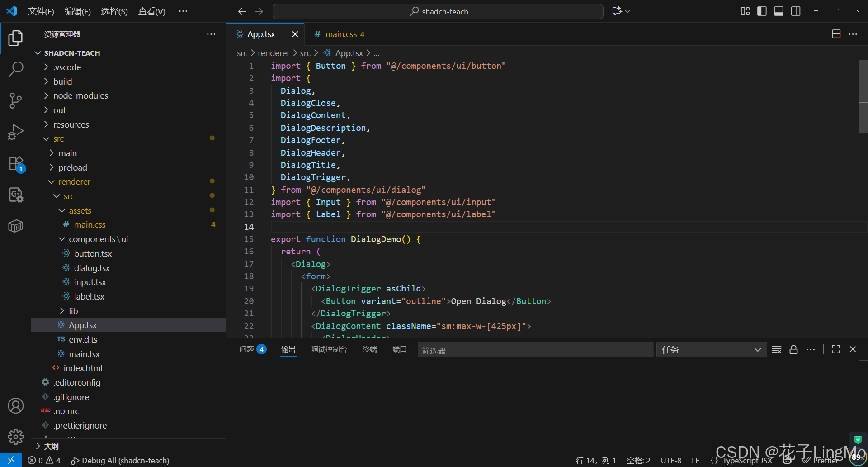Screen dimensions: 868x467
Task: Switch to the main.css editor tab
Action: (344, 34)
